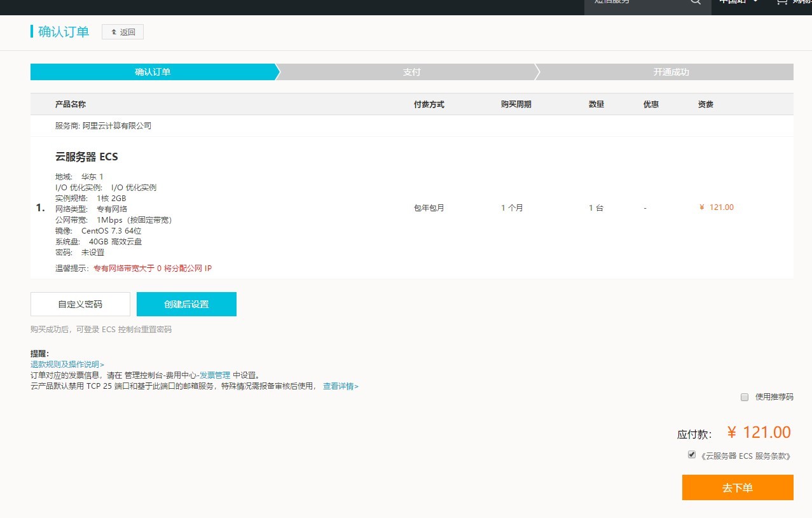Click the 返回 back button

point(123,32)
